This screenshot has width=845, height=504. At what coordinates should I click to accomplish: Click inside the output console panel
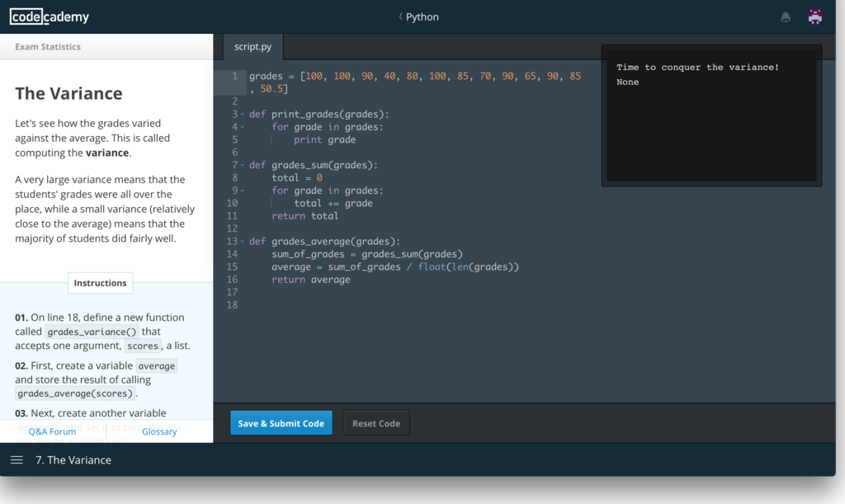coord(711,115)
